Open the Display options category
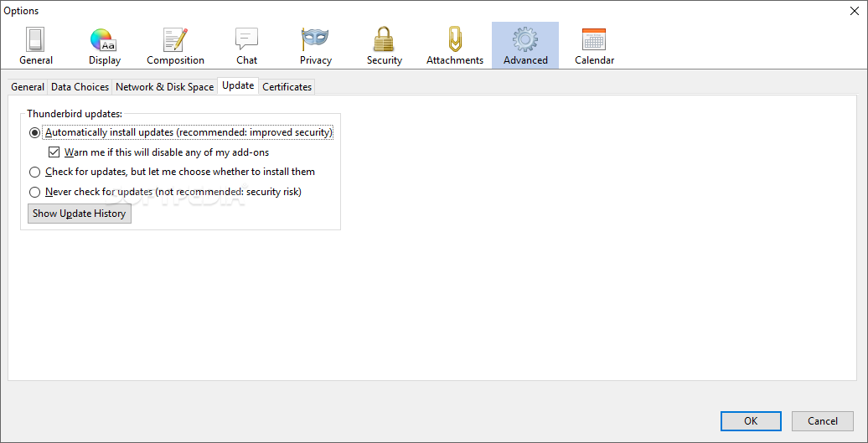Image resolution: width=868 pixels, height=443 pixels. click(104, 46)
